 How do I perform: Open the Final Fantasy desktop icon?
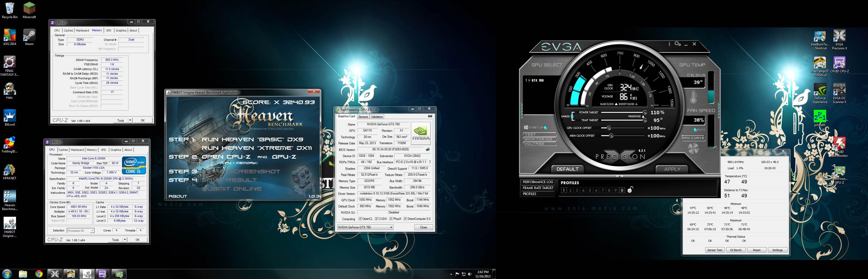click(x=10, y=66)
